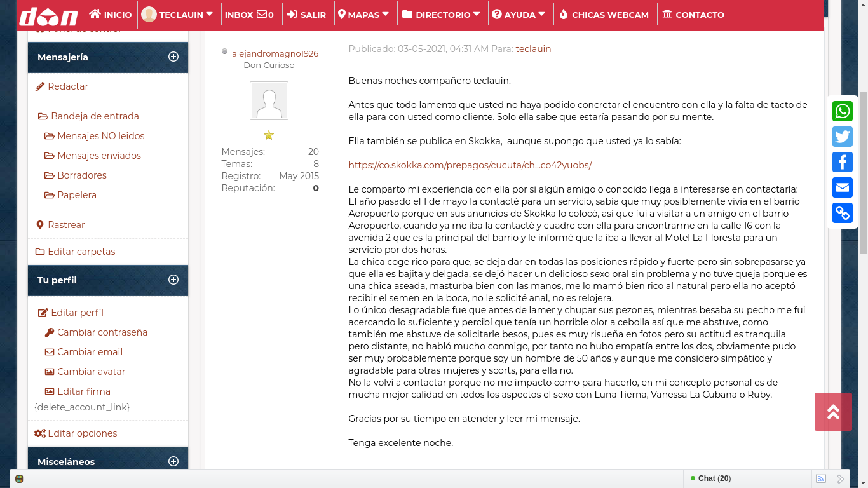Toggle the Tu perfil section
This screenshot has height=488, width=868.
173,280
